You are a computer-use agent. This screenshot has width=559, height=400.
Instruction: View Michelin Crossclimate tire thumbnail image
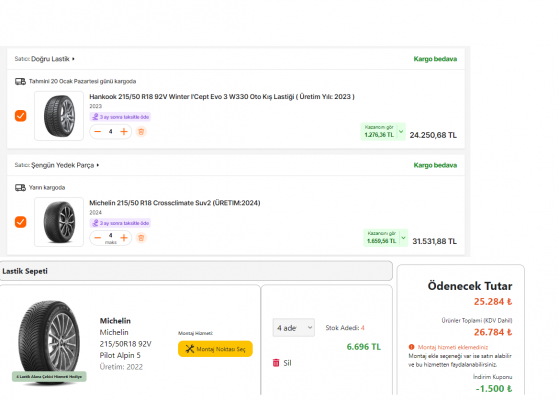pos(59,222)
